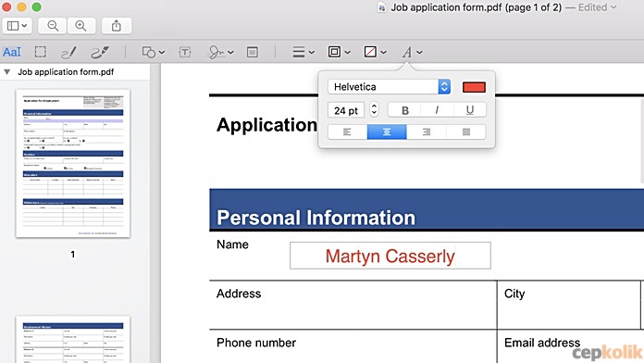The height and width of the screenshot is (363, 644).
Task: Open the Sign signature menu
Action: coord(220,52)
